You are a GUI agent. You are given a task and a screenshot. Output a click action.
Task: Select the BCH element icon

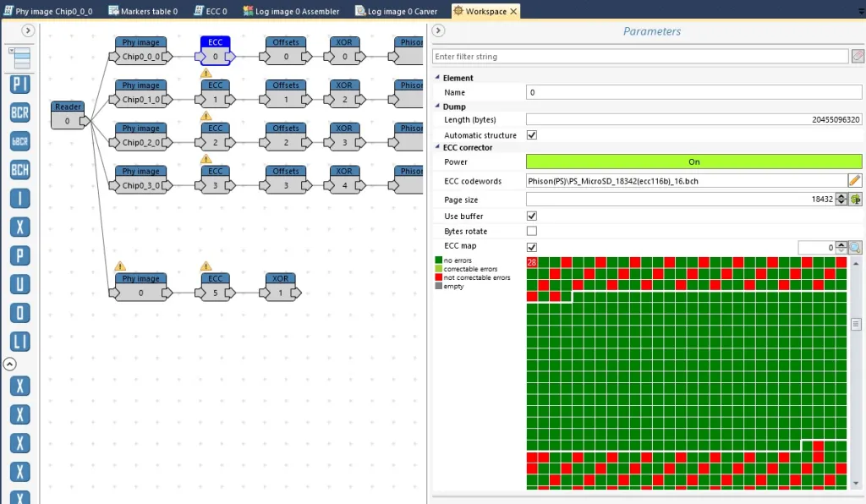click(20, 170)
